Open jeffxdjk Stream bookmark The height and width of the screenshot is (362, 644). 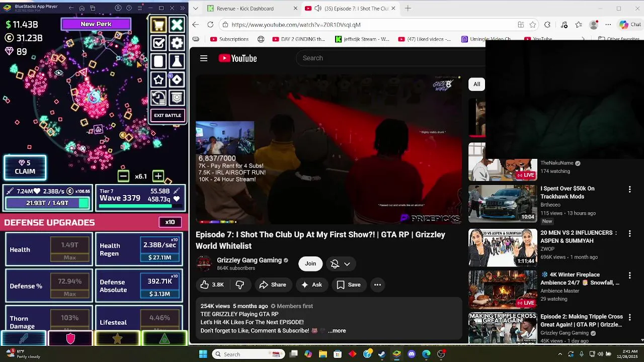coord(362,39)
